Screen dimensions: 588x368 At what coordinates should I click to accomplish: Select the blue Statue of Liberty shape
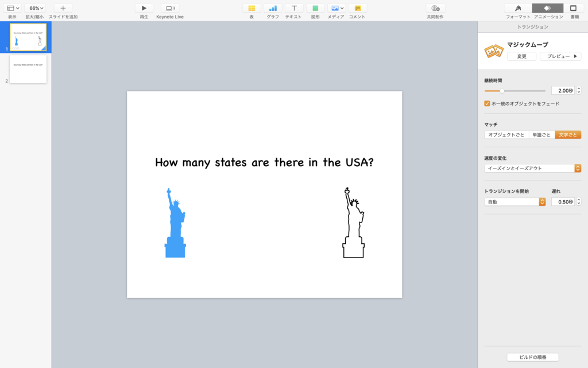175,223
